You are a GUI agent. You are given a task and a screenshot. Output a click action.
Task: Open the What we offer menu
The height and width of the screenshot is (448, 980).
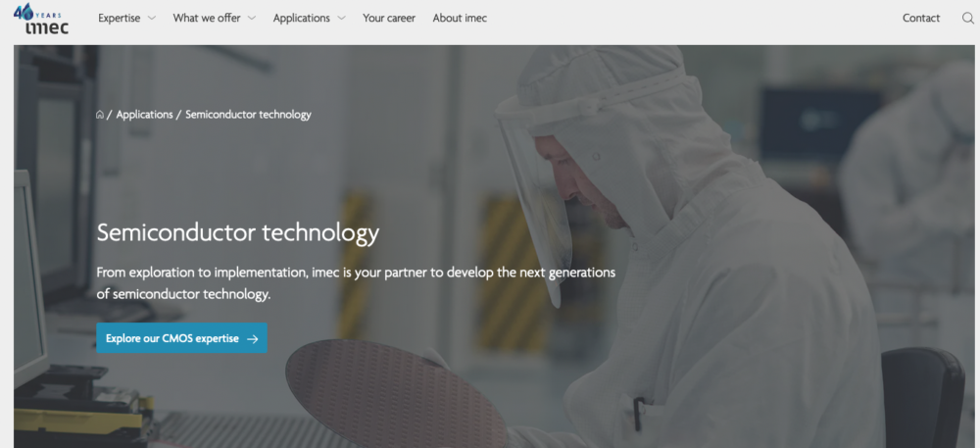(206, 19)
